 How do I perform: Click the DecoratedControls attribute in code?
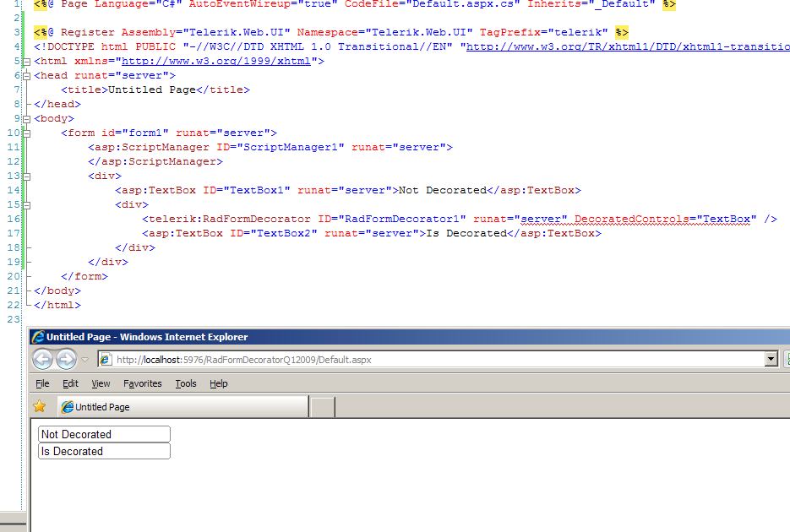tap(632, 219)
